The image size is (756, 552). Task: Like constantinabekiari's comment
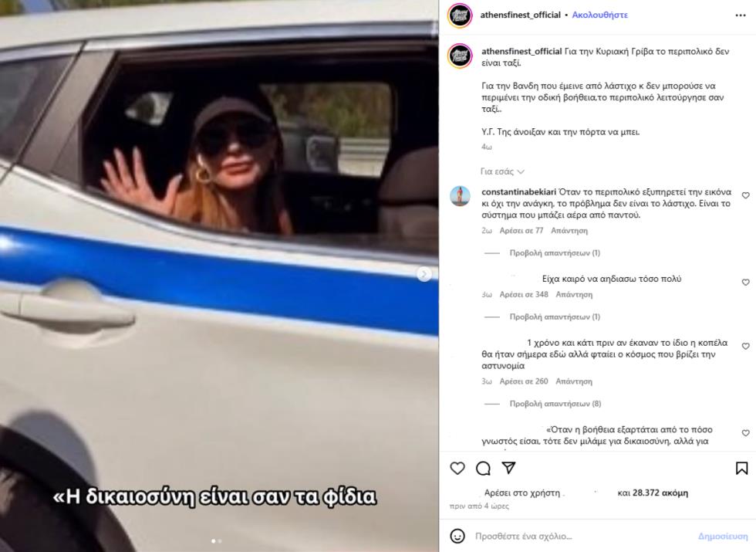[745, 195]
